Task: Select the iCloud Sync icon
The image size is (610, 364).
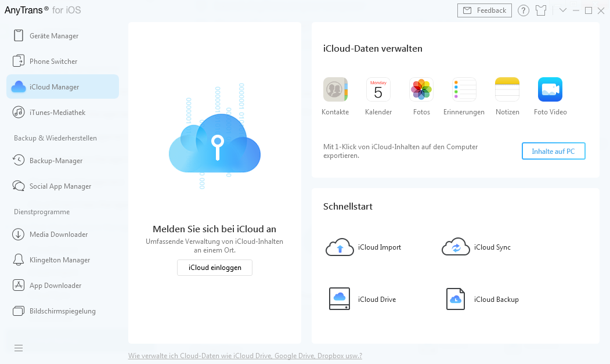Action: 456,247
